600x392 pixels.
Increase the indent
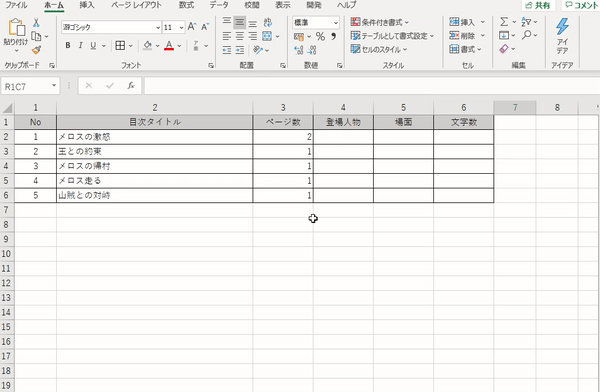tap(240, 50)
